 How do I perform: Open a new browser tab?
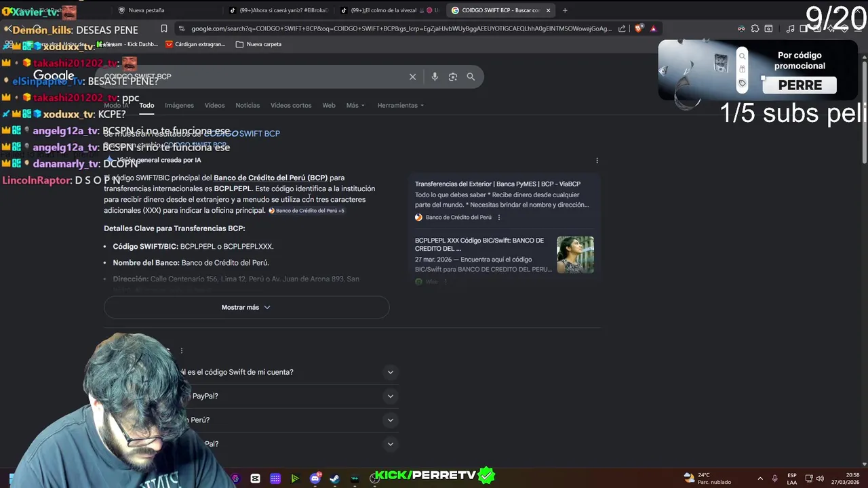pyautogui.click(x=564, y=10)
